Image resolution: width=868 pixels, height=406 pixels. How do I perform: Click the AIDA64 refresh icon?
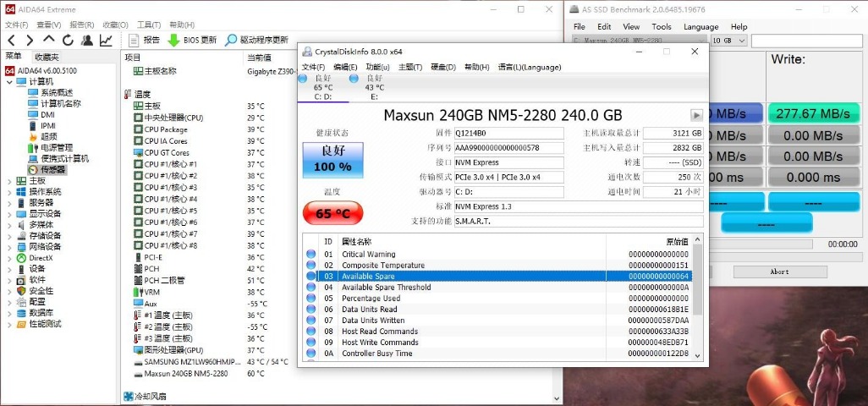click(68, 40)
